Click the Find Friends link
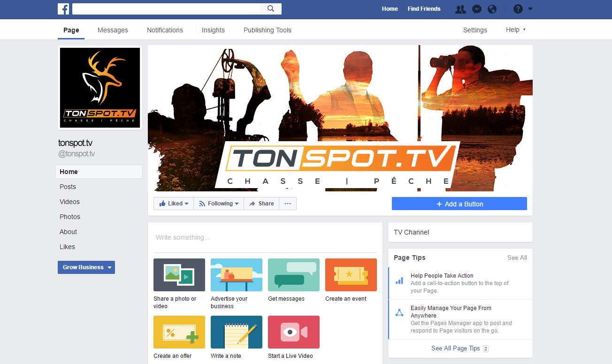This screenshot has width=612, height=364. [424, 9]
